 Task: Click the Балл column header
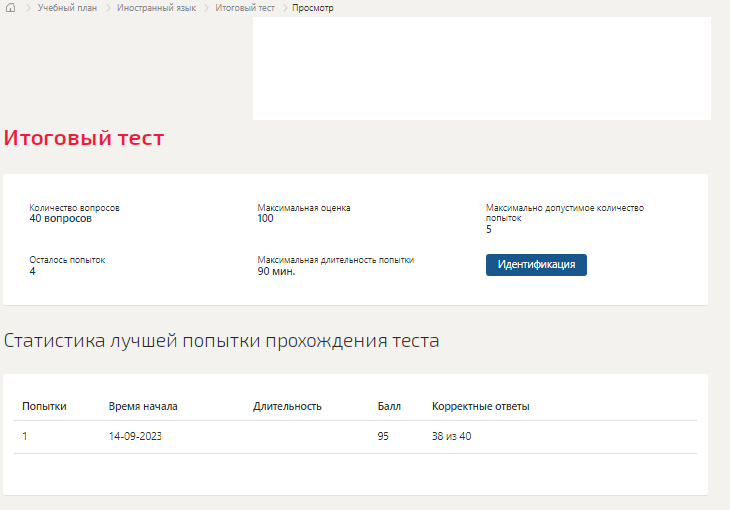click(x=389, y=406)
